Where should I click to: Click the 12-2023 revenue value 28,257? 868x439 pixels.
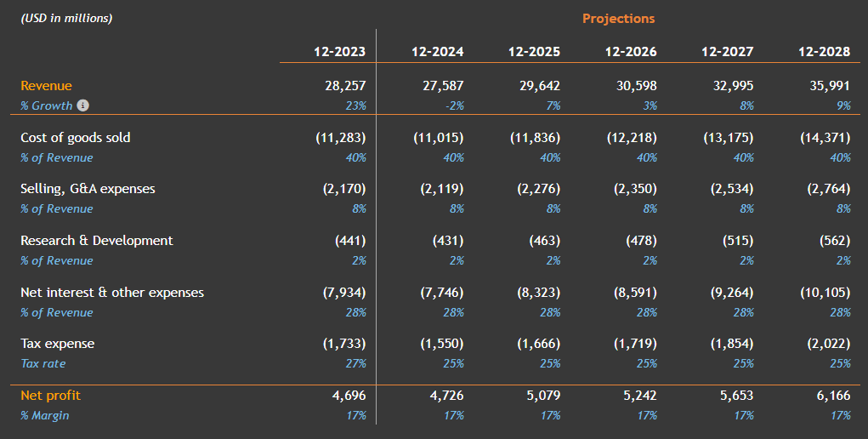pos(345,86)
